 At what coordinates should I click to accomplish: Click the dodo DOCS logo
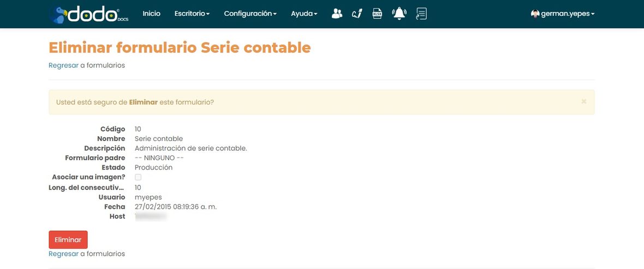click(x=89, y=14)
